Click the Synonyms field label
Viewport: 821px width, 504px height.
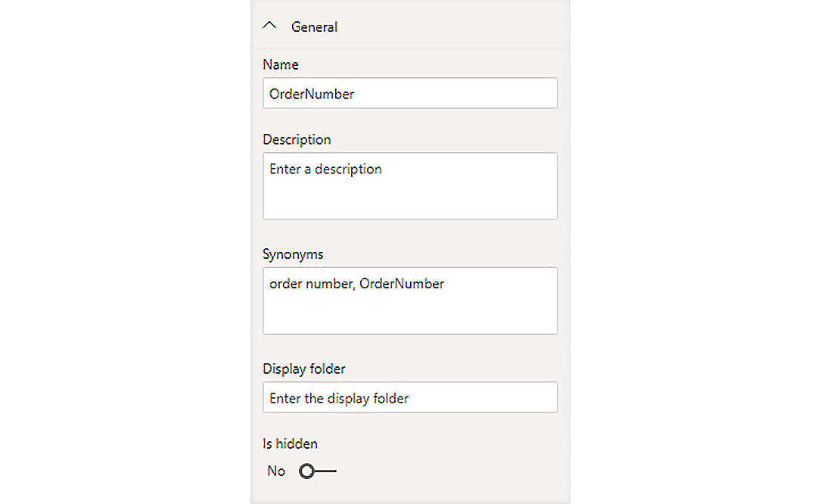[x=293, y=254]
